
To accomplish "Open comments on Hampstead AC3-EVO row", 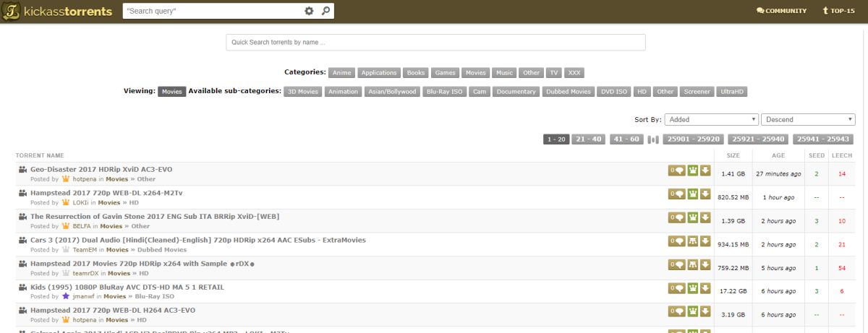I will click(676, 311).
